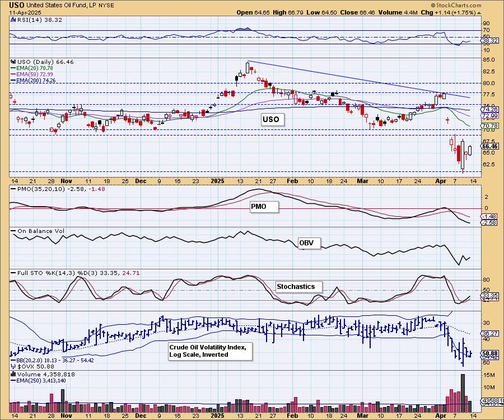Click the 72.99 price tag on right axis
The height and width of the screenshot is (420, 504).
[x=490, y=116]
